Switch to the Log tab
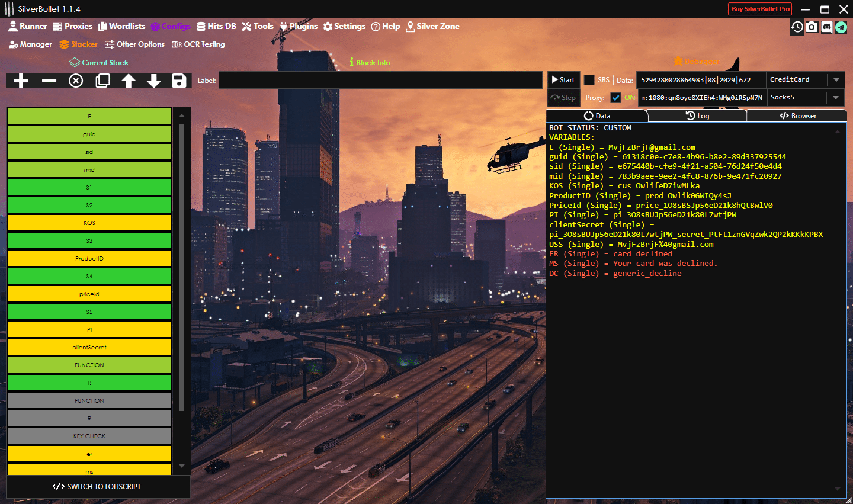Screen dimensions: 853x504 tap(697, 116)
